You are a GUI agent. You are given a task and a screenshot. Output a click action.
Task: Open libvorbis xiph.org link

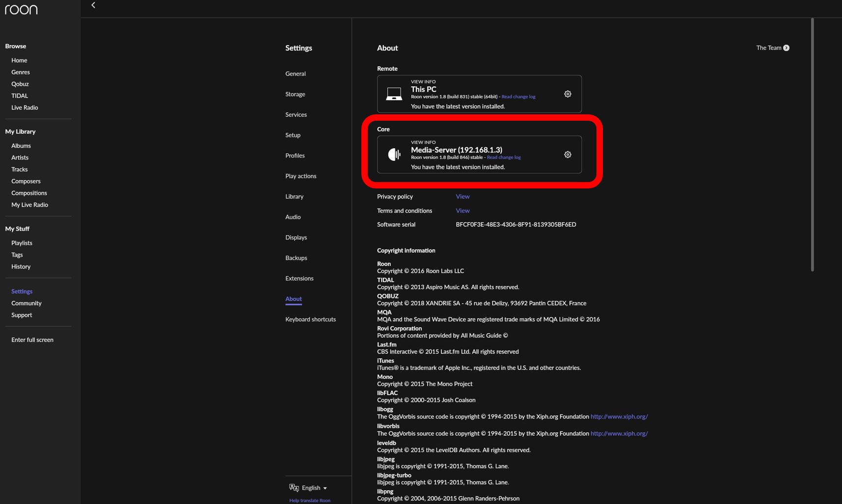tap(619, 434)
